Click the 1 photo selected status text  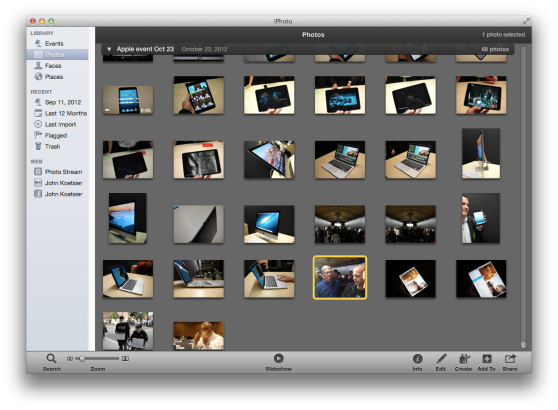pyautogui.click(x=503, y=35)
